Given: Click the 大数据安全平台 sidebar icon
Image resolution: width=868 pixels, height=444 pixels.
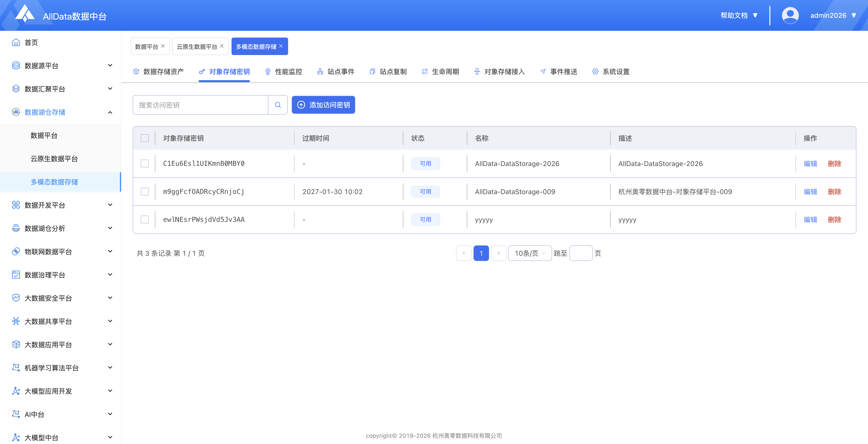Looking at the screenshot, I should click(16, 298).
